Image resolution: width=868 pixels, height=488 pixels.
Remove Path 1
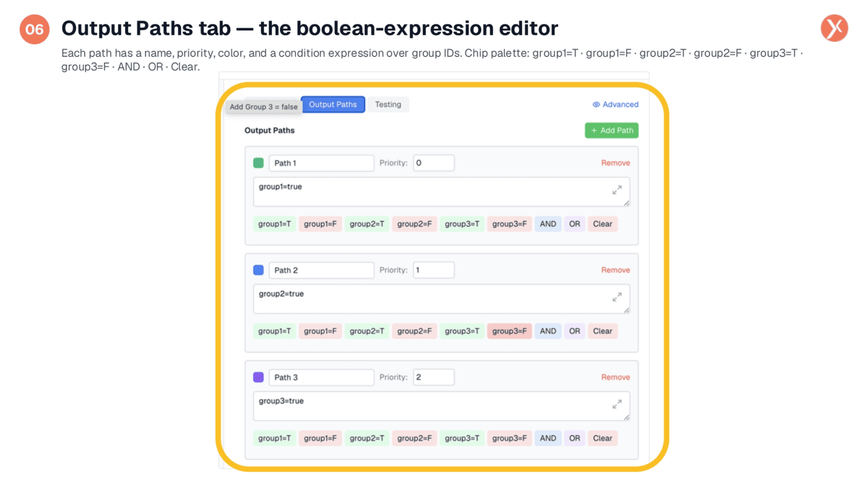point(615,163)
